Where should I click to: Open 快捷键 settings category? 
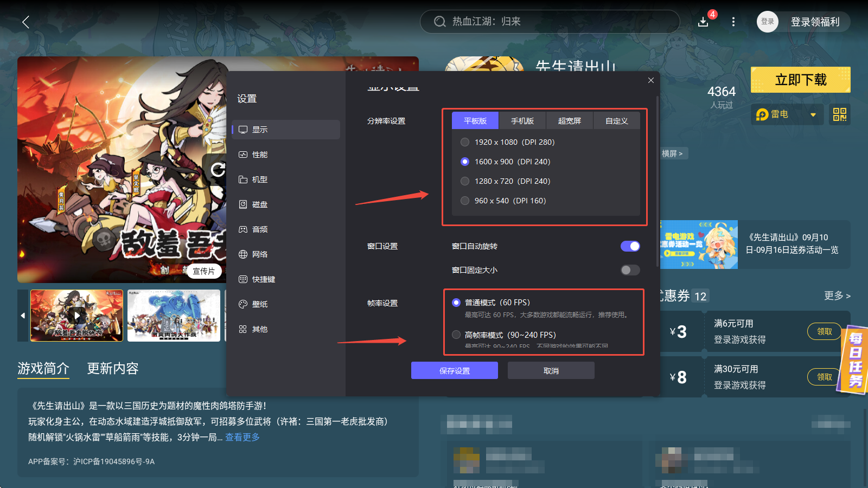pos(286,279)
